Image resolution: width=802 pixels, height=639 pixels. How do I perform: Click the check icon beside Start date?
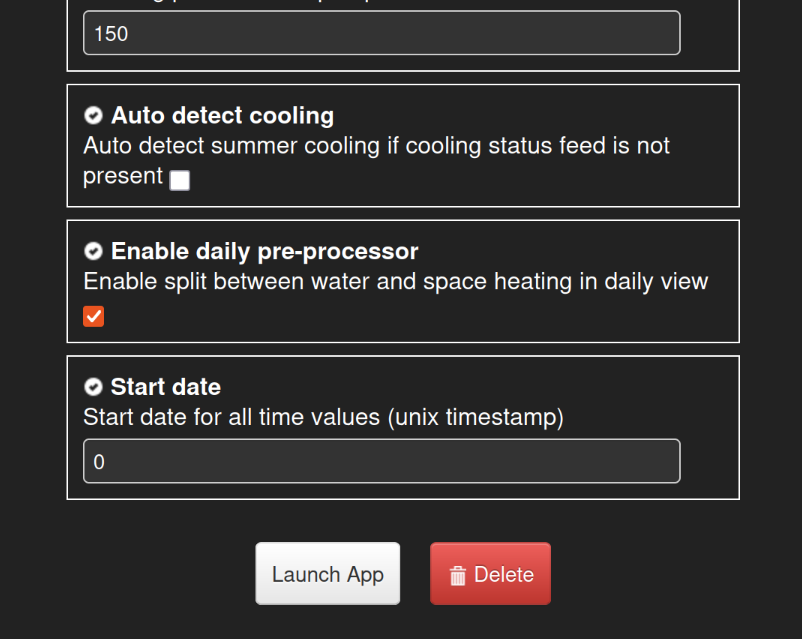click(93, 387)
